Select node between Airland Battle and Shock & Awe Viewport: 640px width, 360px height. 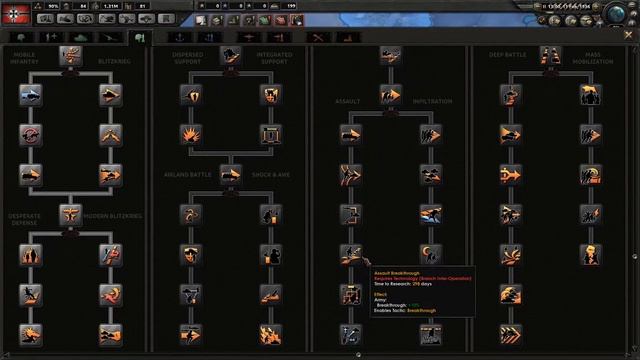click(x=231, y=175)
